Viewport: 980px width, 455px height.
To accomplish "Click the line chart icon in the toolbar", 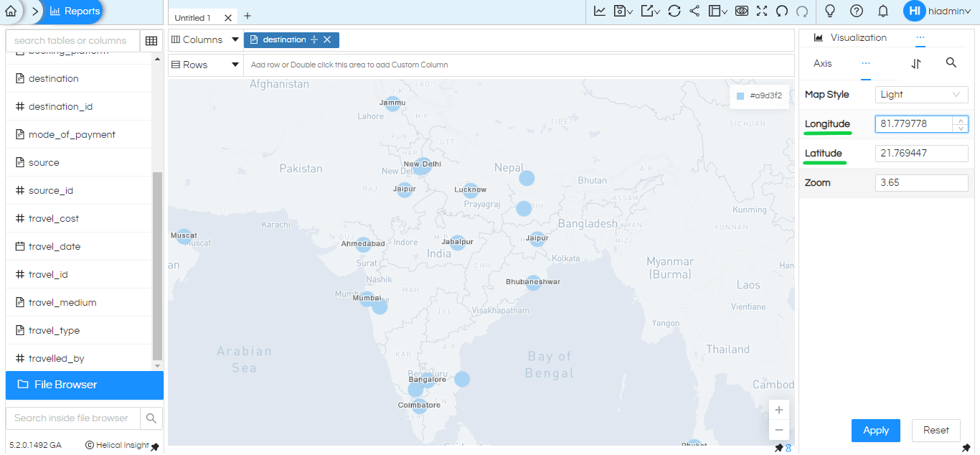I will point(600,11).
